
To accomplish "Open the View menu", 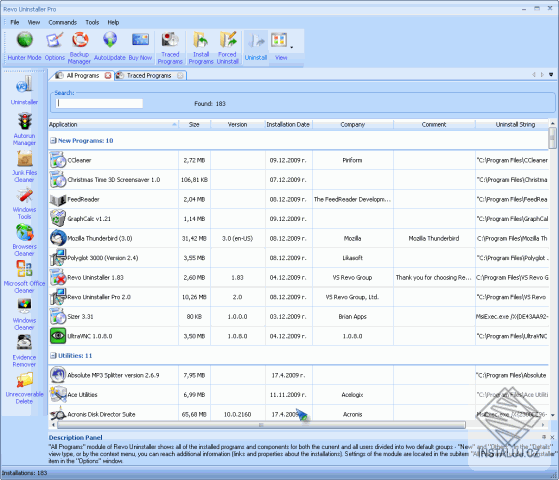I will 34,22.
